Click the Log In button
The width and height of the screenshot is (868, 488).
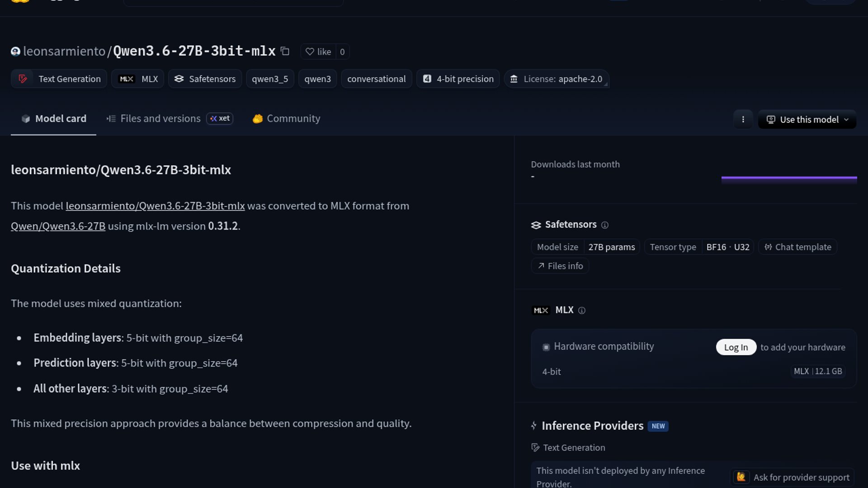tap(736, 347)
